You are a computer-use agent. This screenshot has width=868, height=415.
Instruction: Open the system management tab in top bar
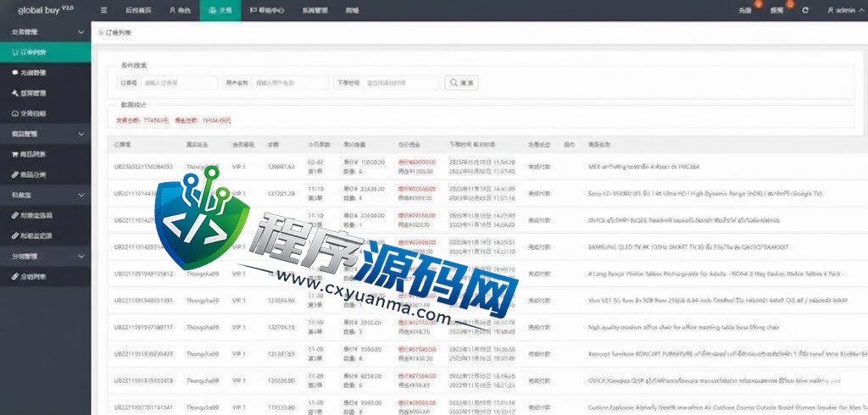314,10
